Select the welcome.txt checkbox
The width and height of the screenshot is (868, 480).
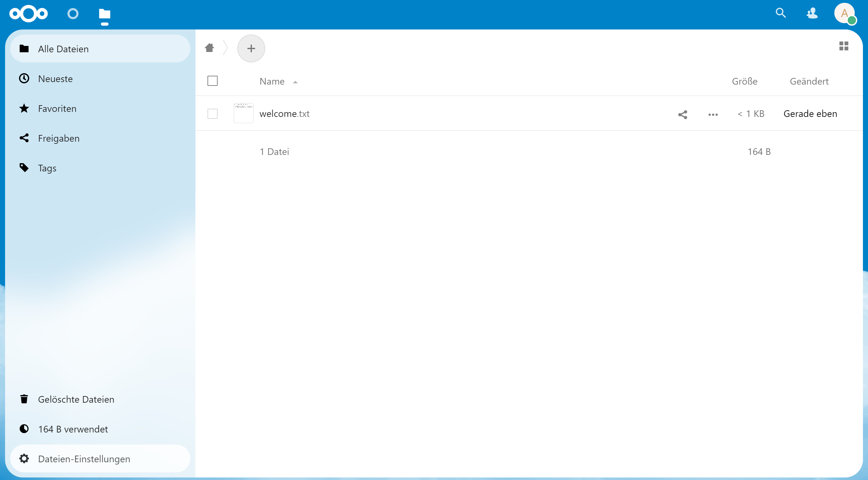212,114
